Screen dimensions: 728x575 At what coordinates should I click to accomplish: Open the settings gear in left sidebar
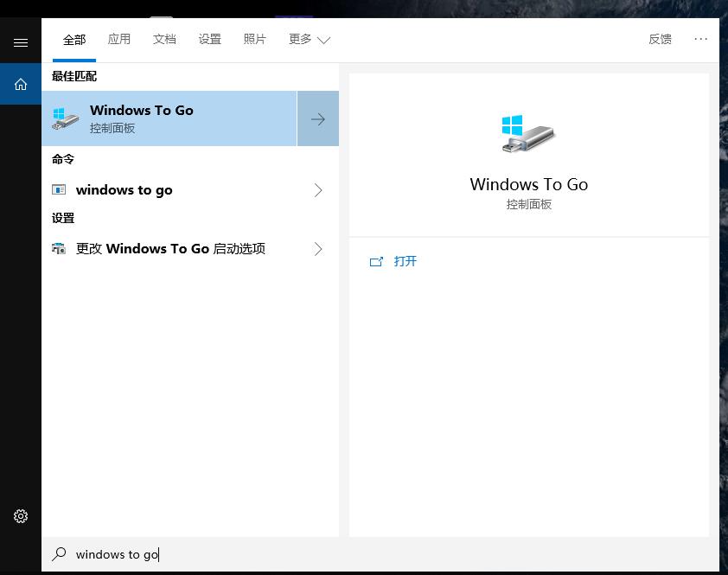click(20, 515)
